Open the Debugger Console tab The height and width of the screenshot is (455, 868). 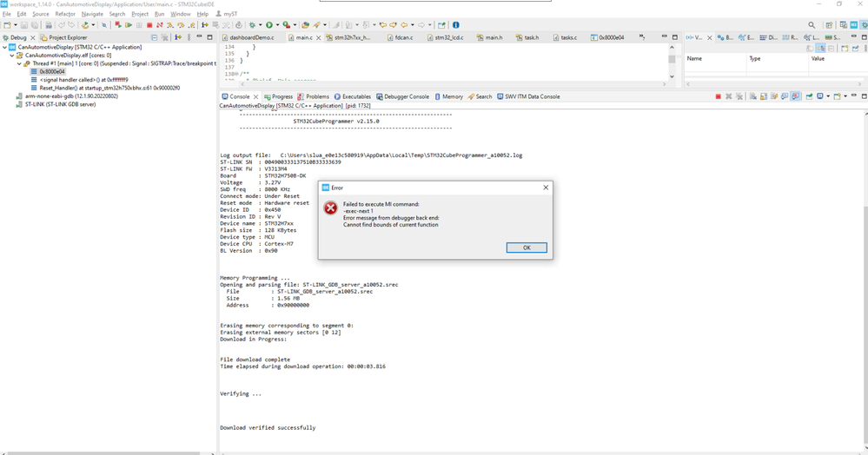(x=402, y=96)
